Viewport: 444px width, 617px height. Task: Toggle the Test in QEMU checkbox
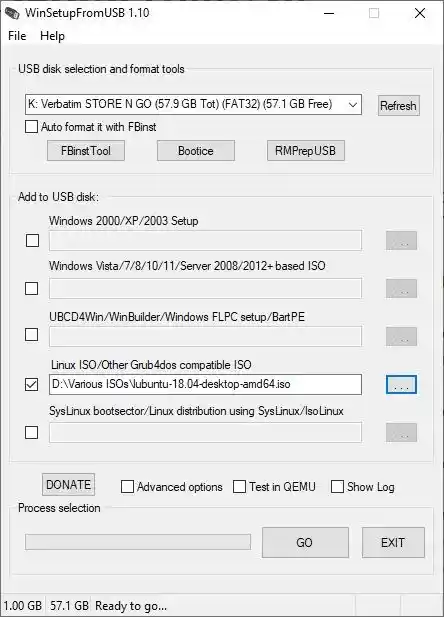(x=239, y=487)
